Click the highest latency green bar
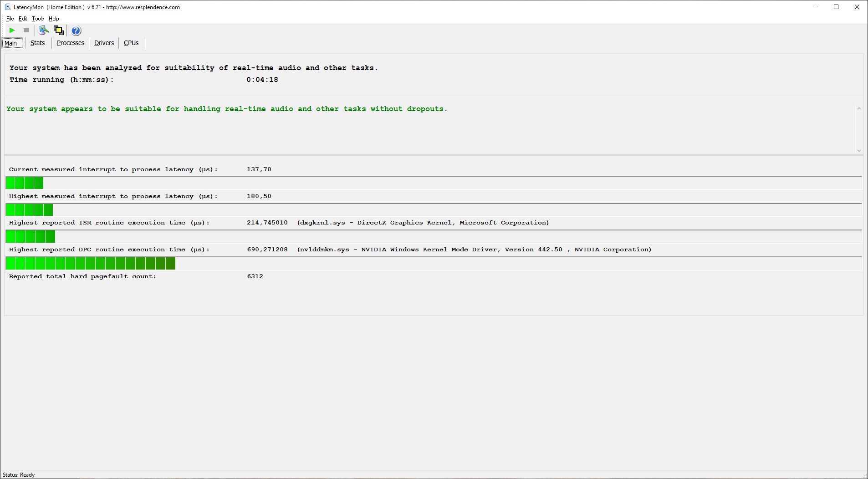The width and height of the screenshot is (868, 479). [x=29, y=210]
